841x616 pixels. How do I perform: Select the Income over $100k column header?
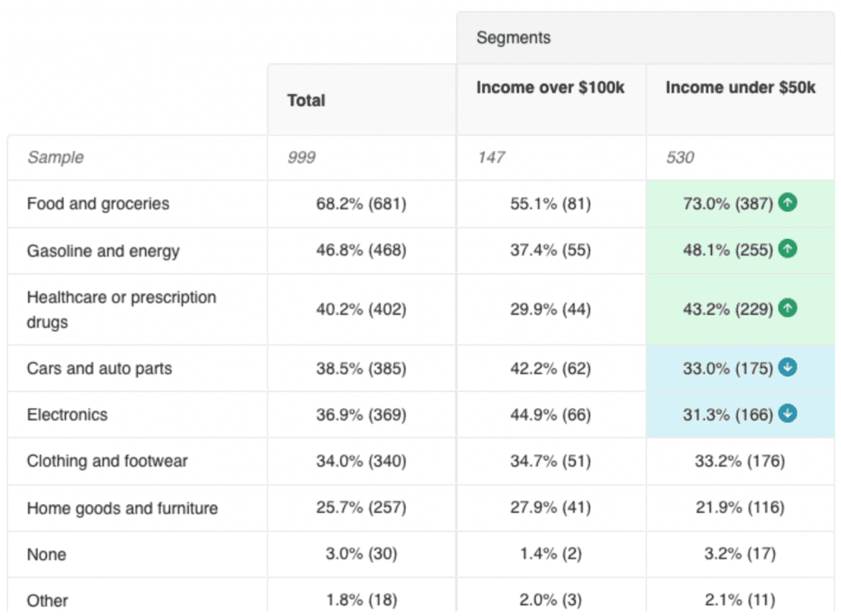[x=550, y=87]
